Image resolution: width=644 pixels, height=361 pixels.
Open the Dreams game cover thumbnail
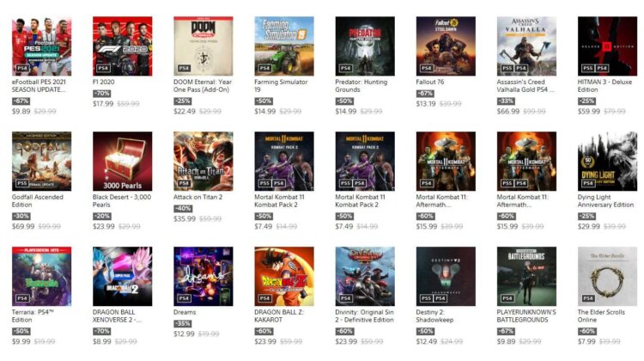pyautogui.click(x=204, y=276)
